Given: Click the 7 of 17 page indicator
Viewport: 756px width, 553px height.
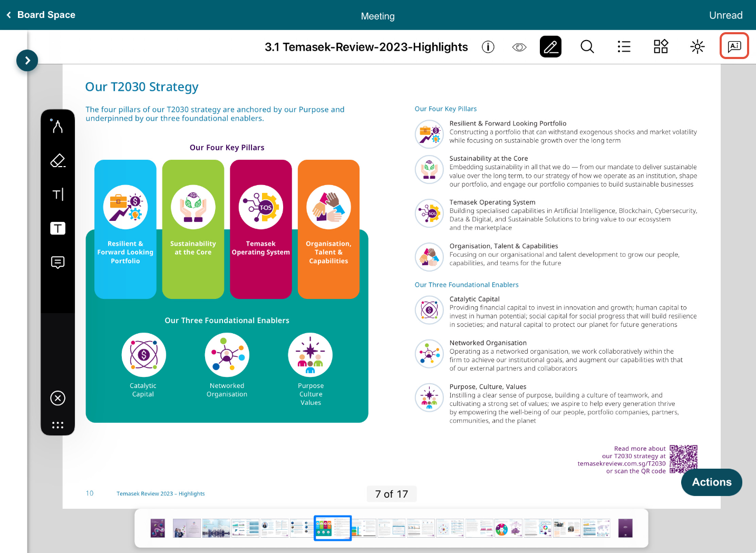Looking at the screenshot, I should (392, 494).
